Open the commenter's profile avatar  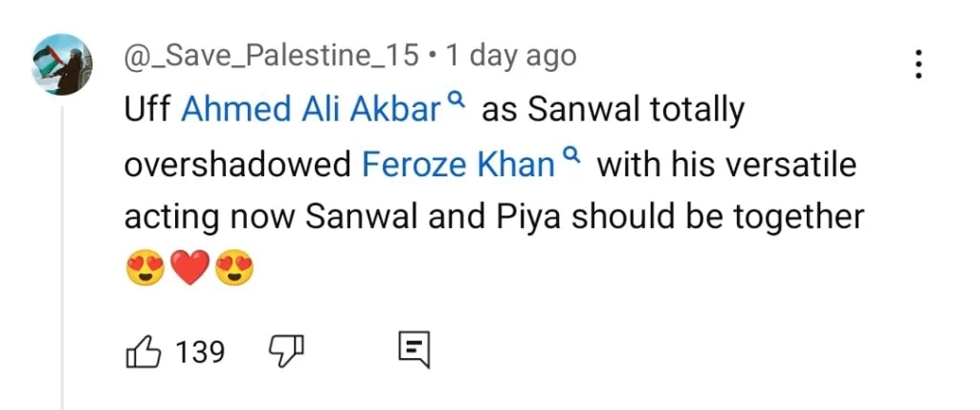62,65
